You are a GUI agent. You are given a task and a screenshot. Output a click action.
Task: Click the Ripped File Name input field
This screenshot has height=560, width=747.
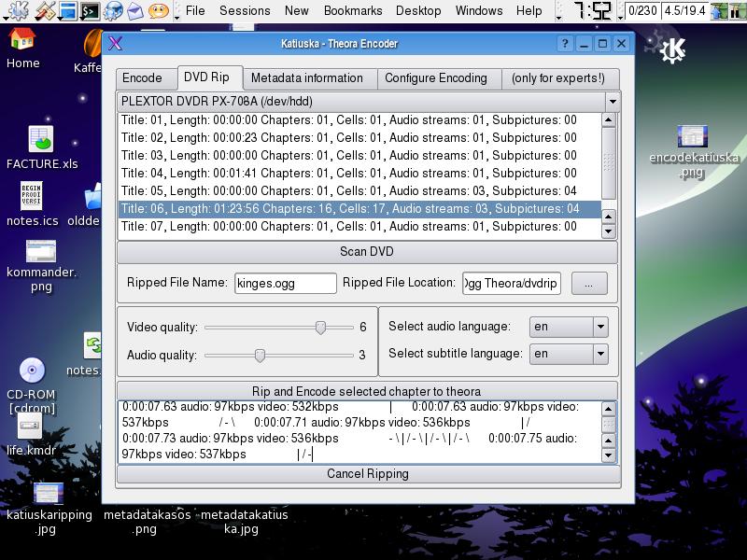pos(286,284)
